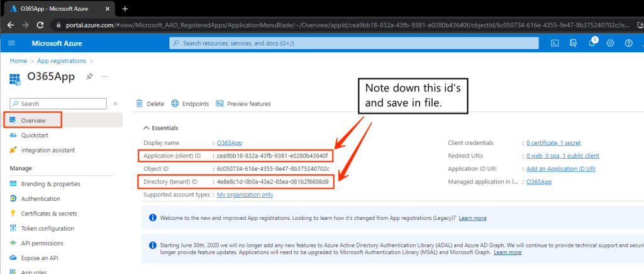Open Cloud Shell from the top bar

click(555, 43)
